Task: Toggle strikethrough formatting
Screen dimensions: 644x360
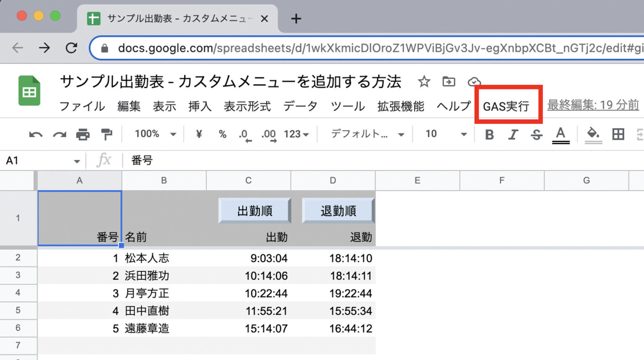Action: [537, 134]
